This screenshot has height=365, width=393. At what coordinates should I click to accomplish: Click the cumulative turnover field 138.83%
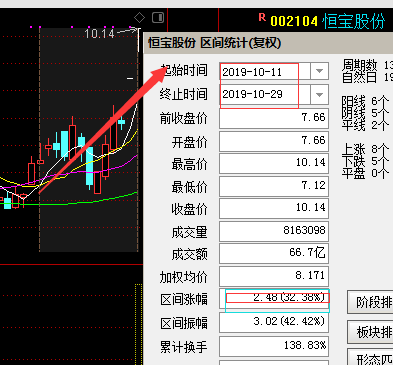(x=274, y=346)
